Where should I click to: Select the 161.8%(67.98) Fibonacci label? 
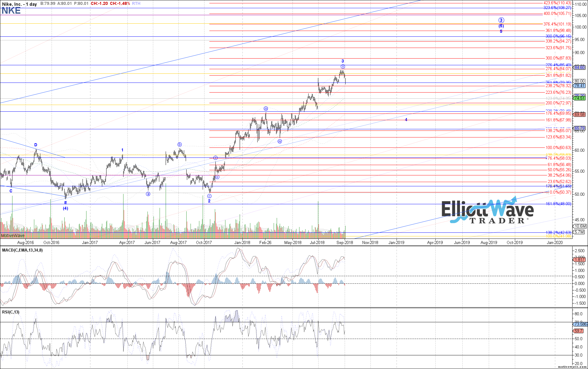pos(558,120)
